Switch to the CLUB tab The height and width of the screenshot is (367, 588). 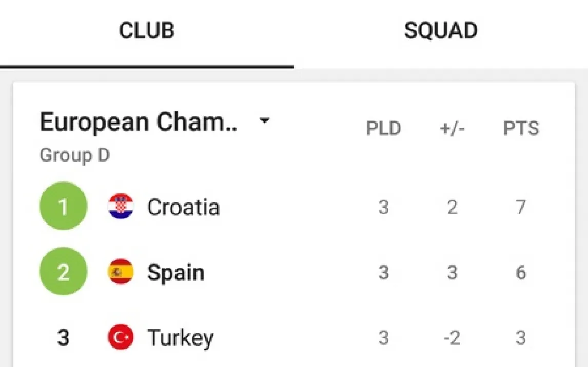click(147, 31)
